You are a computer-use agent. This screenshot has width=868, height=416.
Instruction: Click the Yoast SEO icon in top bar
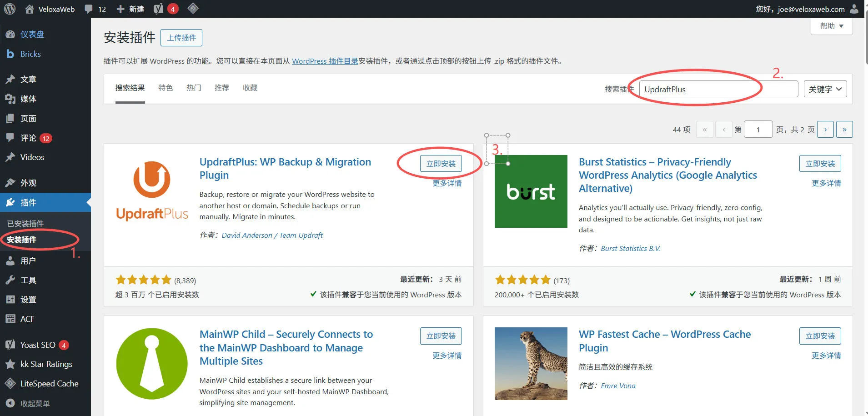pyautogui.click(x=158, y=9)
